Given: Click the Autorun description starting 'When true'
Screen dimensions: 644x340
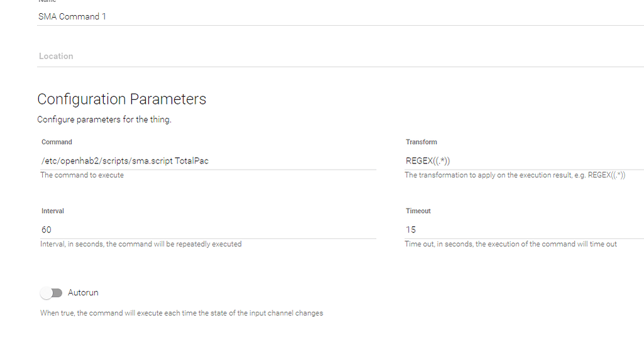Looking at the screenshot, I should pyautogui.click(x=181, y=313).
